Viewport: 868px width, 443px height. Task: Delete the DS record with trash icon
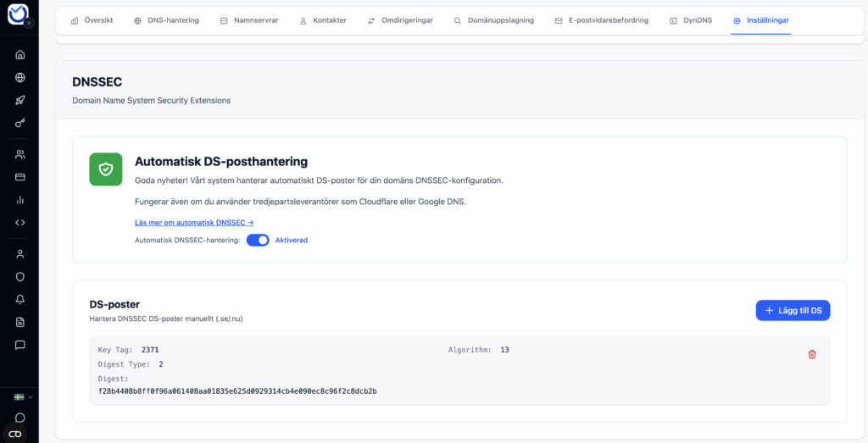pos(811,354)
